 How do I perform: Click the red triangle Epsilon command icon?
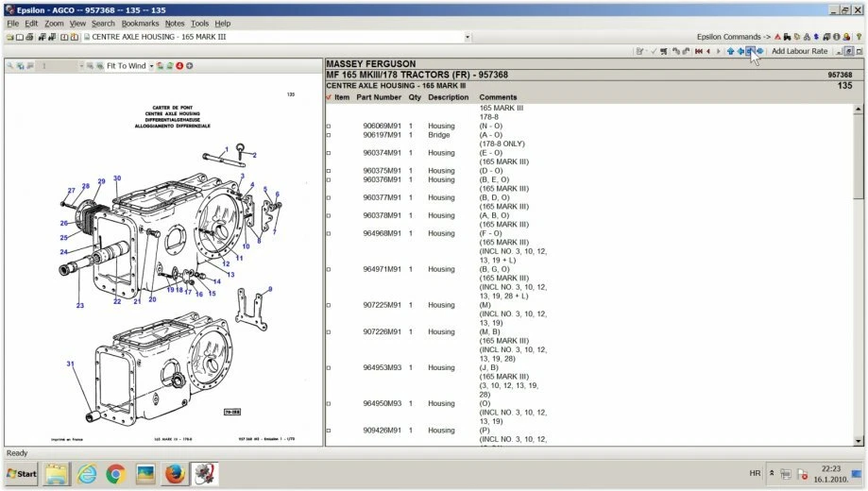click(x=777, y=37)
